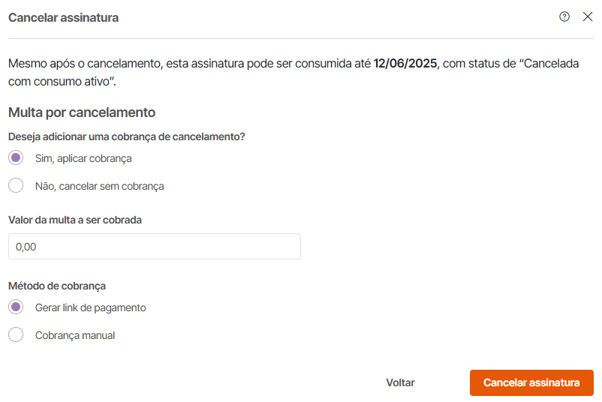Click the bold date 12/06/2025
The width and height of the screenshot is (602, 402).
pos(405,63)
